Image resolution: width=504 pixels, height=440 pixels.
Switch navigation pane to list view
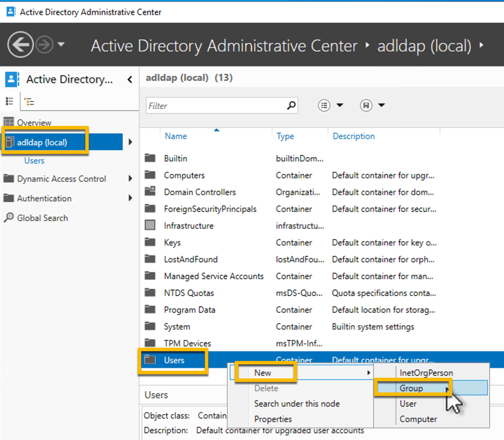[9, 101]
